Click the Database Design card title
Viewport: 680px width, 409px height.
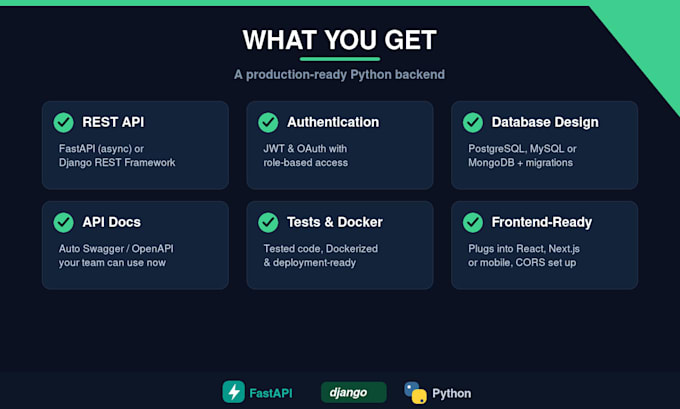click(x=545, y=123)
